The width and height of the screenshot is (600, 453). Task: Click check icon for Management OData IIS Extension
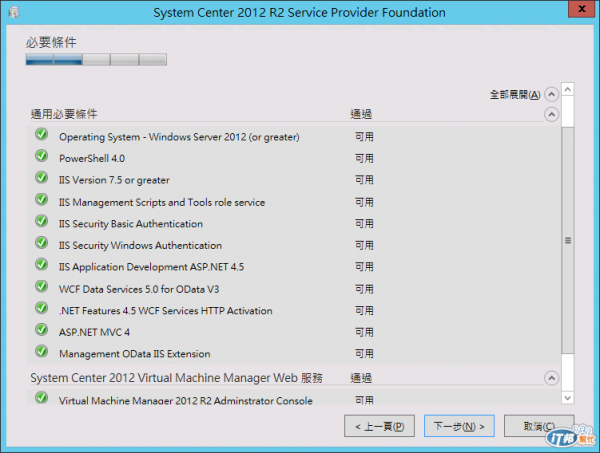41,351
